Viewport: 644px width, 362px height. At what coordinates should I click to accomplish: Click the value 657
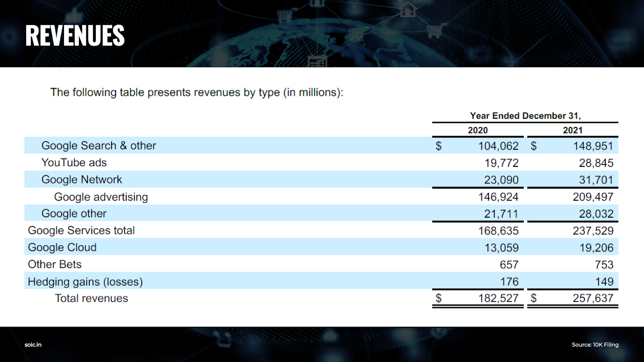(x=509, y=265)
